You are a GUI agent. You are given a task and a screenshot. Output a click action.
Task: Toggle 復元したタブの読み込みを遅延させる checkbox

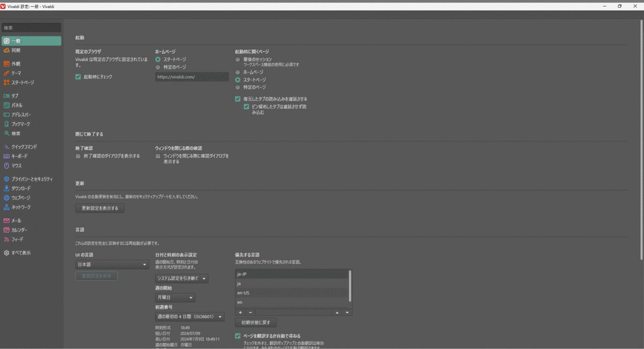tap(238, 99)
